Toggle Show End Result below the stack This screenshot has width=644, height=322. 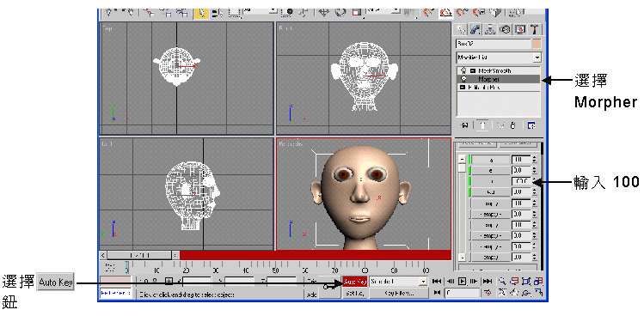coord(482,125)
